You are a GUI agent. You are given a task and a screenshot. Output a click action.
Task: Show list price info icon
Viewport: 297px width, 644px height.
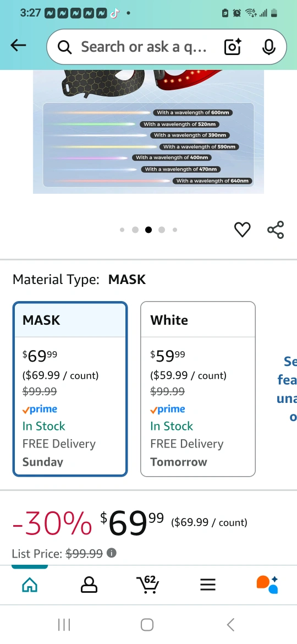(x=111, y=553)
